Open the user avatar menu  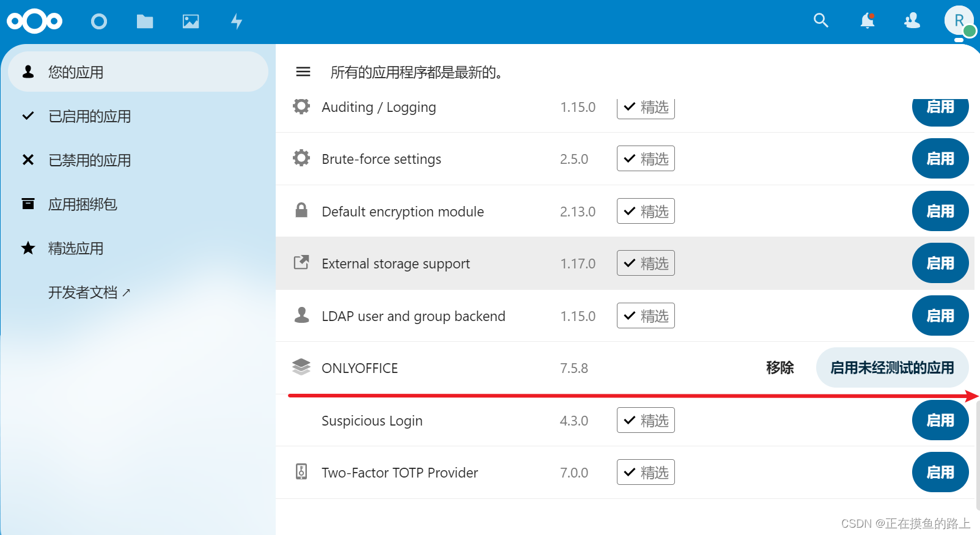pos(957,21)
